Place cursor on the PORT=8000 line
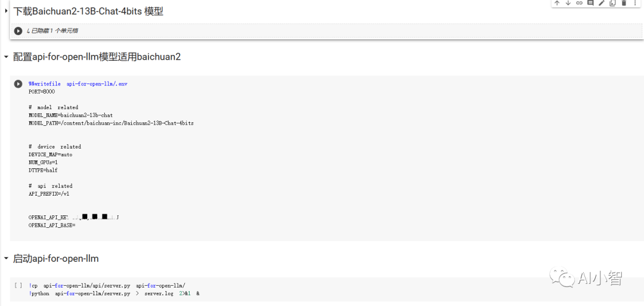Screen dimensions: 644x306 coord(42,92)
